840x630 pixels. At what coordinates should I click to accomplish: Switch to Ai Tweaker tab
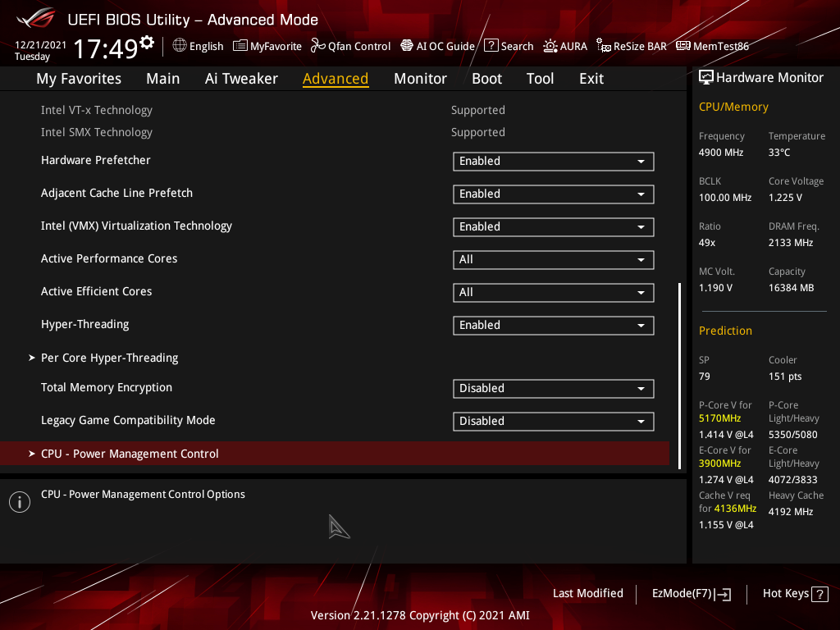(241, 79)
